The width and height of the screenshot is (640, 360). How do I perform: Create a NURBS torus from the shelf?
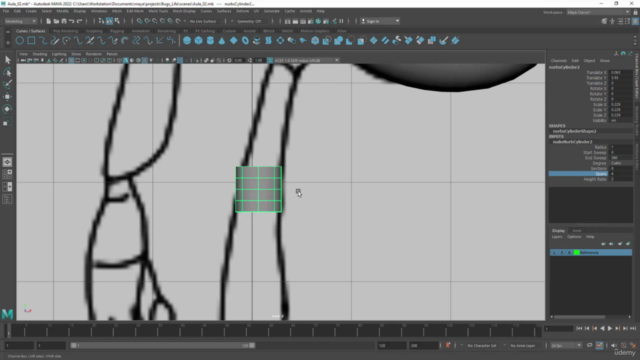coord(245,40)
